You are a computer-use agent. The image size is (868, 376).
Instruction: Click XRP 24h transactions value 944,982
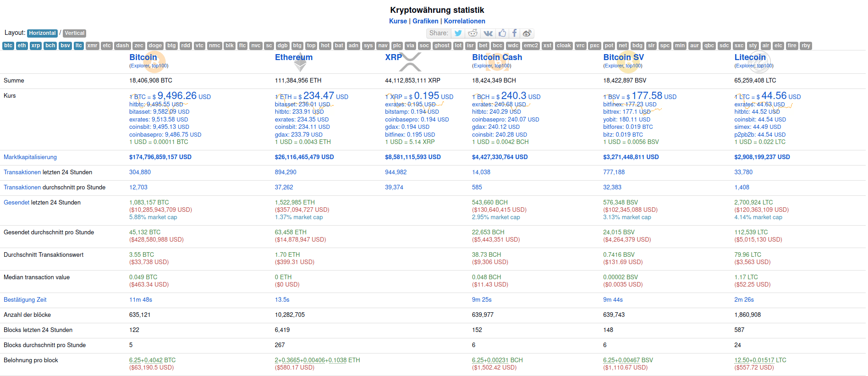(x=396, y=172)
